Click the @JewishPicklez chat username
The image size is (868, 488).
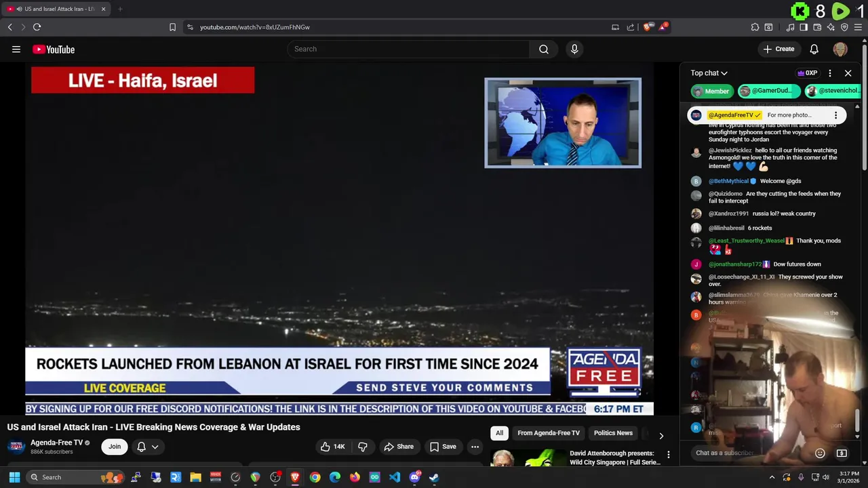[x=730, y=150]
